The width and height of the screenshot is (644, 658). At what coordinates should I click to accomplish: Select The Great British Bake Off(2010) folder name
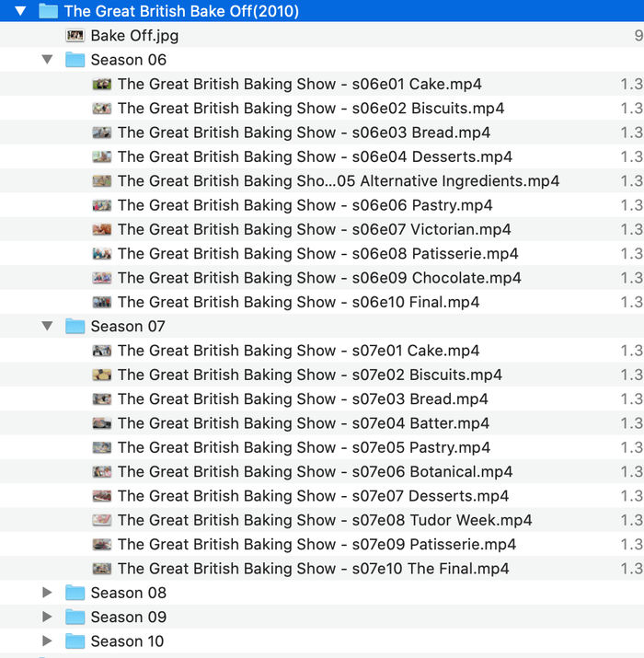point(181,11)
